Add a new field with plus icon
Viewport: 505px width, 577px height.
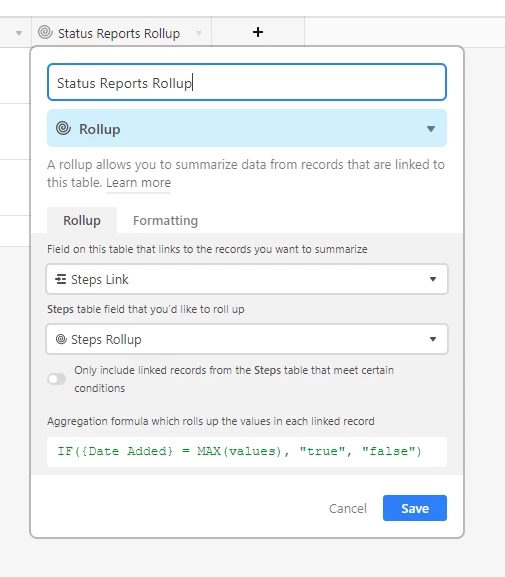258,32
